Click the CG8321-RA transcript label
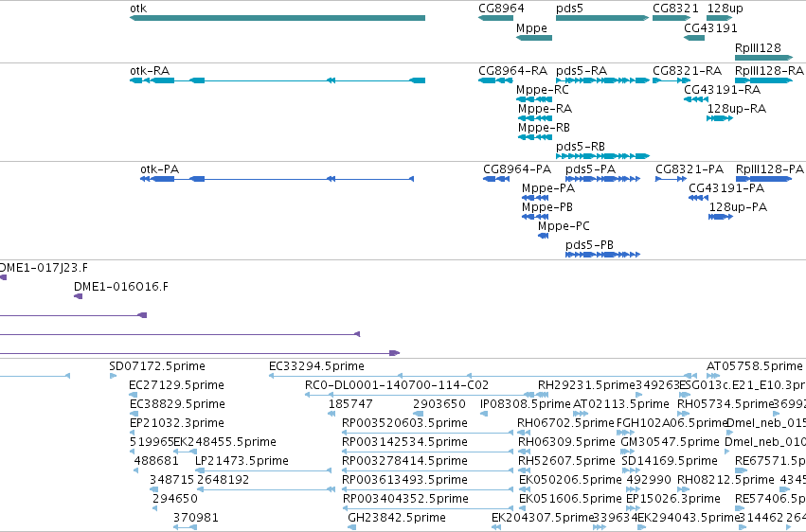 (688, 70)
